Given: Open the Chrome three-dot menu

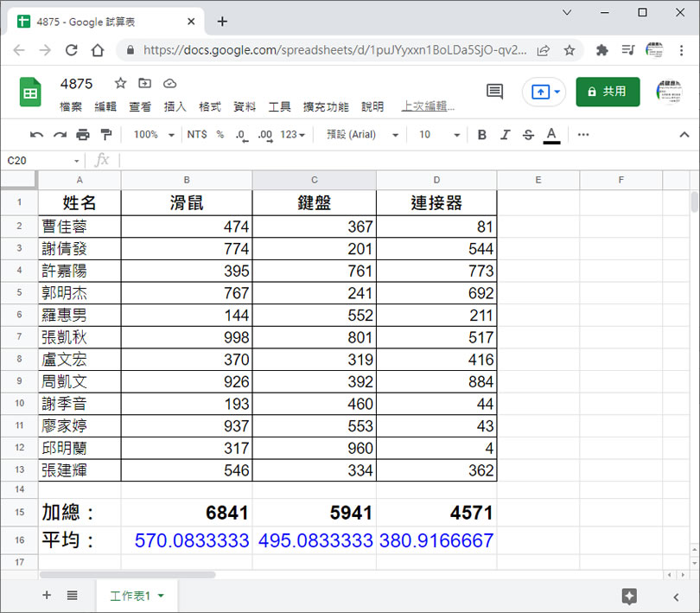Looking at the screenshot, I should (681, 50).
